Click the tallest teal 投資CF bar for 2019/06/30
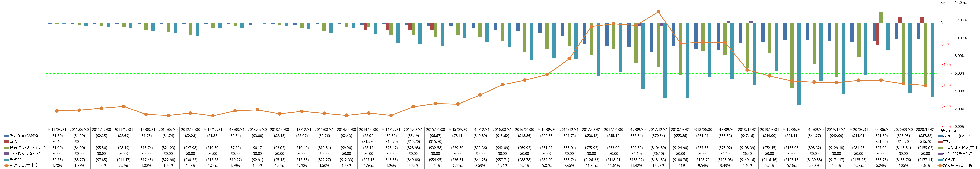 (x=799, y=64)
